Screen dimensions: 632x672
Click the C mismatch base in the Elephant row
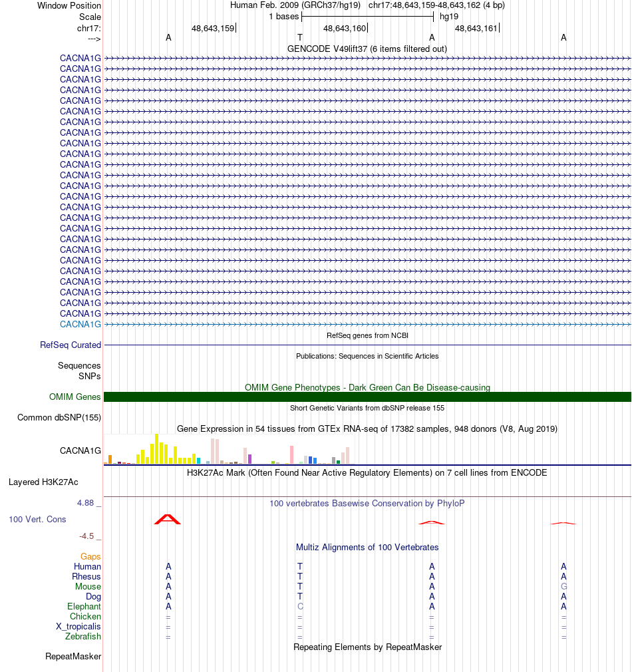pyautogui.click(x=300, y=606)
